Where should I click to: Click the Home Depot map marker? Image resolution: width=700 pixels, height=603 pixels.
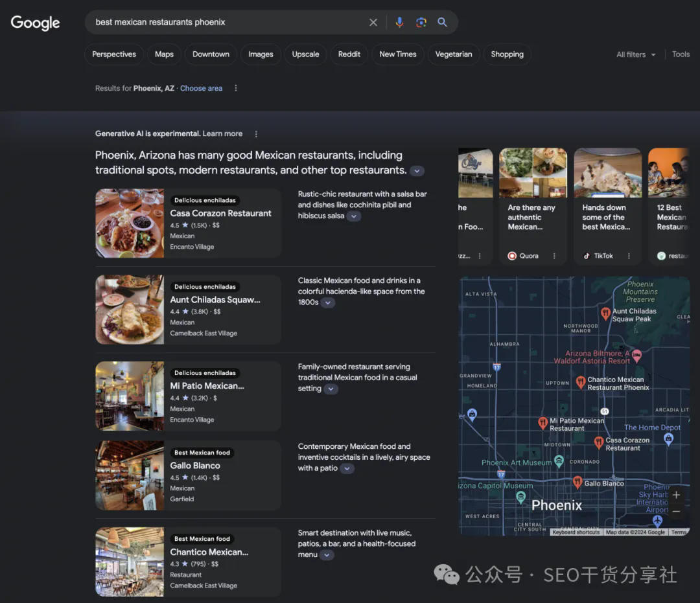tap(668, 439)
